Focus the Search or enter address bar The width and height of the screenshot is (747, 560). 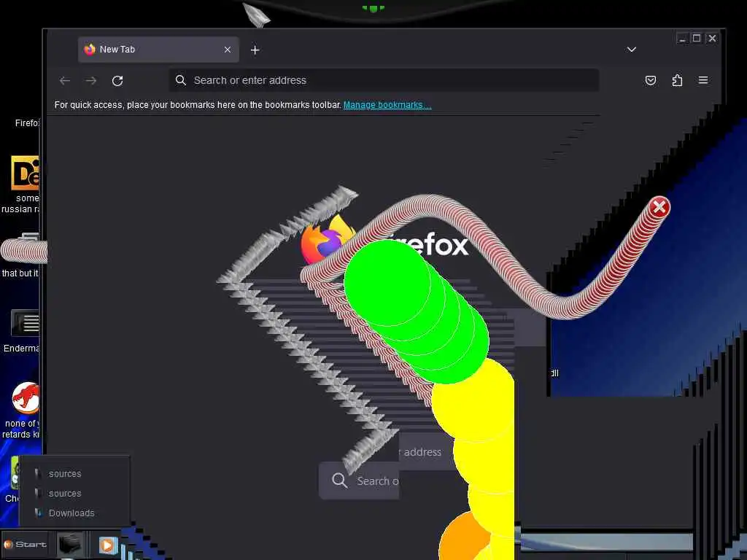[x=384, y=80]
